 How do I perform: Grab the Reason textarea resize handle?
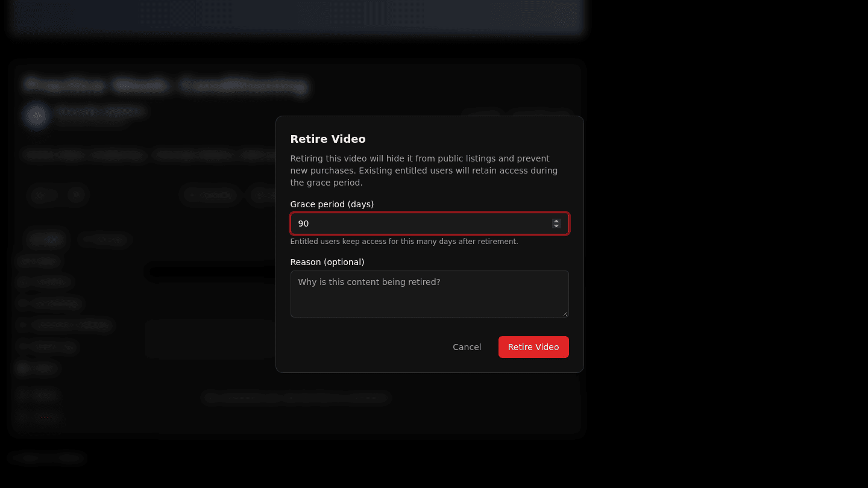565,313
